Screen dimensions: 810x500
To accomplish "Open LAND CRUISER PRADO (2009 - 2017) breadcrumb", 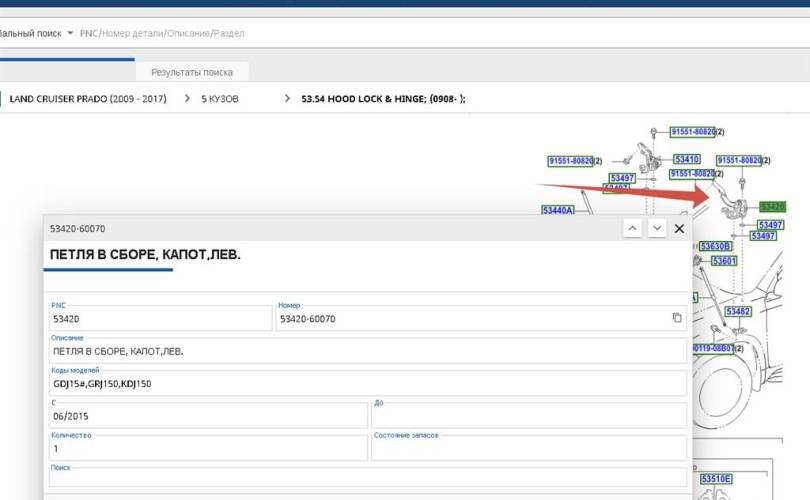I will tap(88, 99).
